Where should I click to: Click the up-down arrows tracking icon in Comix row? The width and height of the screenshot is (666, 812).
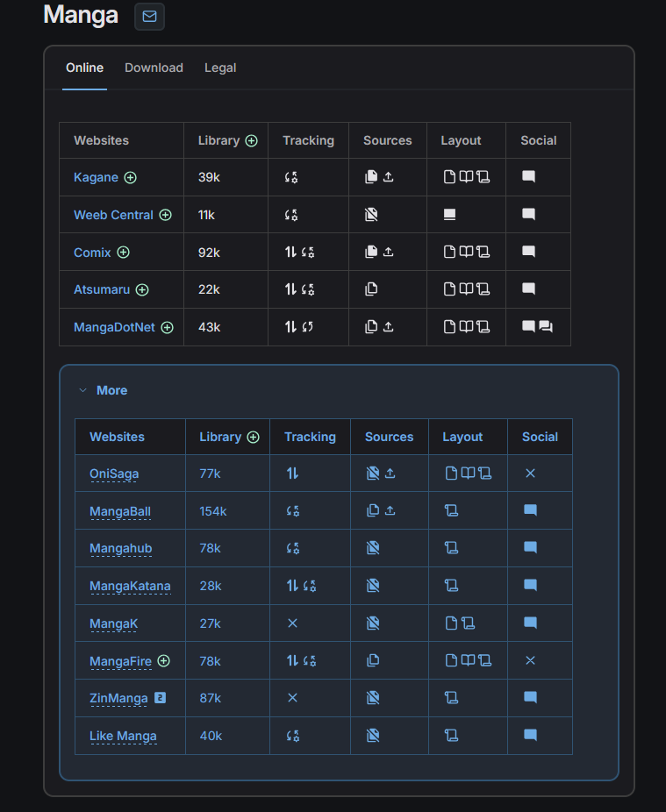coord(290,253)
